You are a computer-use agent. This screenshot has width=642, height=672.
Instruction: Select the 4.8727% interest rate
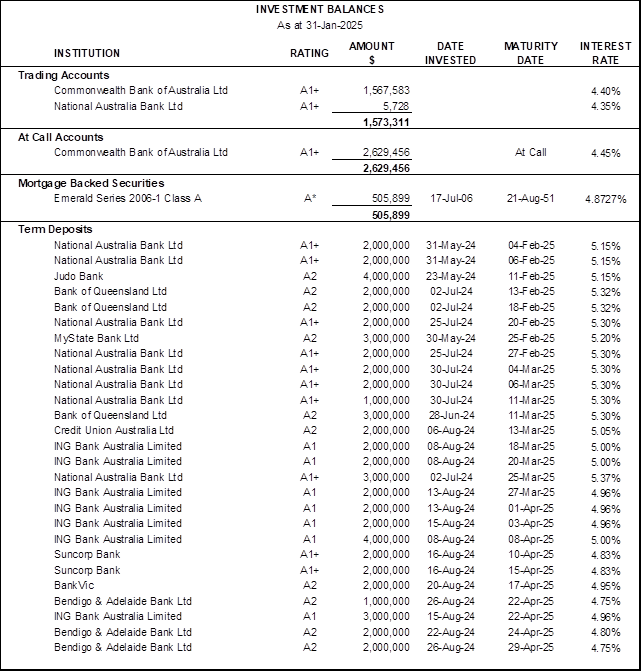point(606,199)
